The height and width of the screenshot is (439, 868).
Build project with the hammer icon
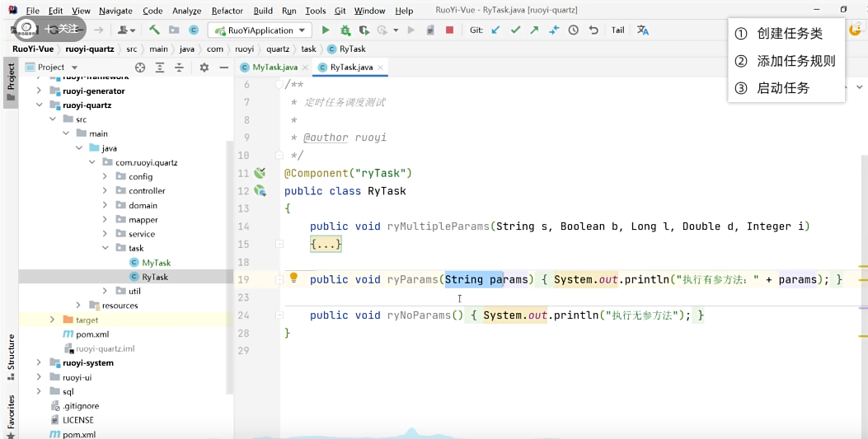click(154, 30)
